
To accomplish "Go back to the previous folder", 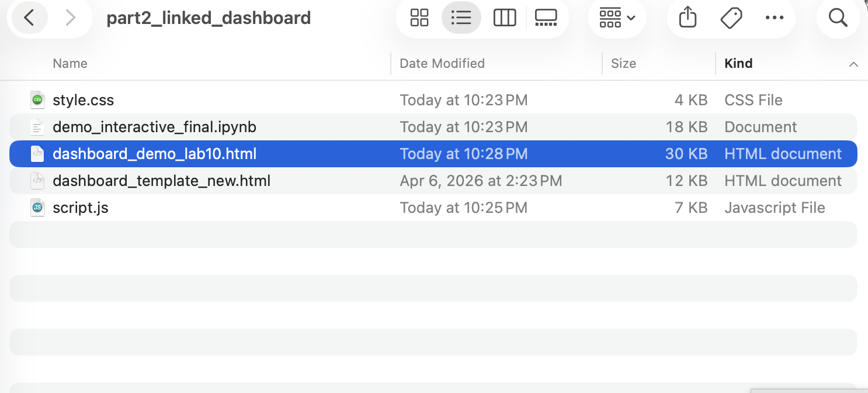I will click(28, 18).
